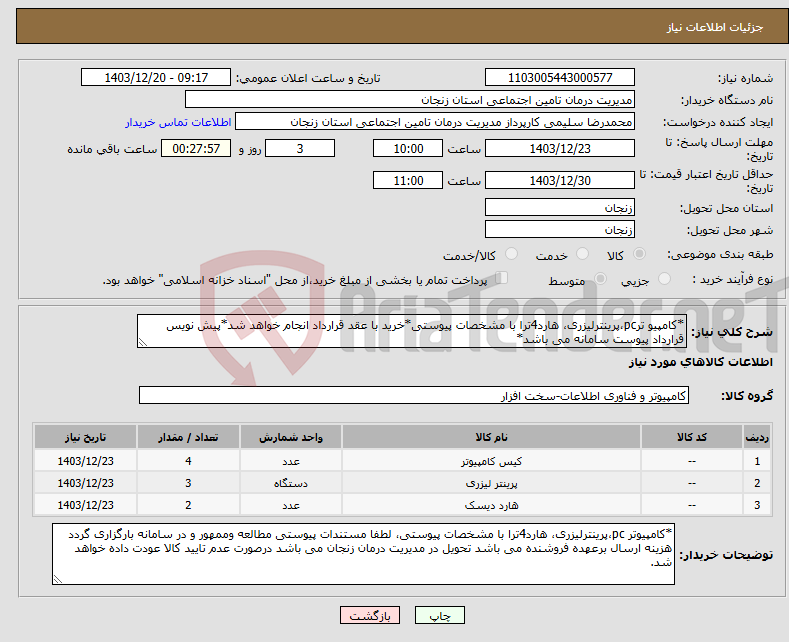Select the کالا/خدمت radio button
Image resolution: width=789 pixels, height=642 pixels.
pos(511,254)
